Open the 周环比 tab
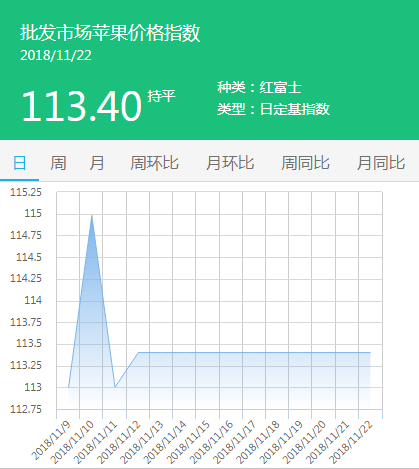The height and width of the screenshot is (469, 419). [154, 163]
